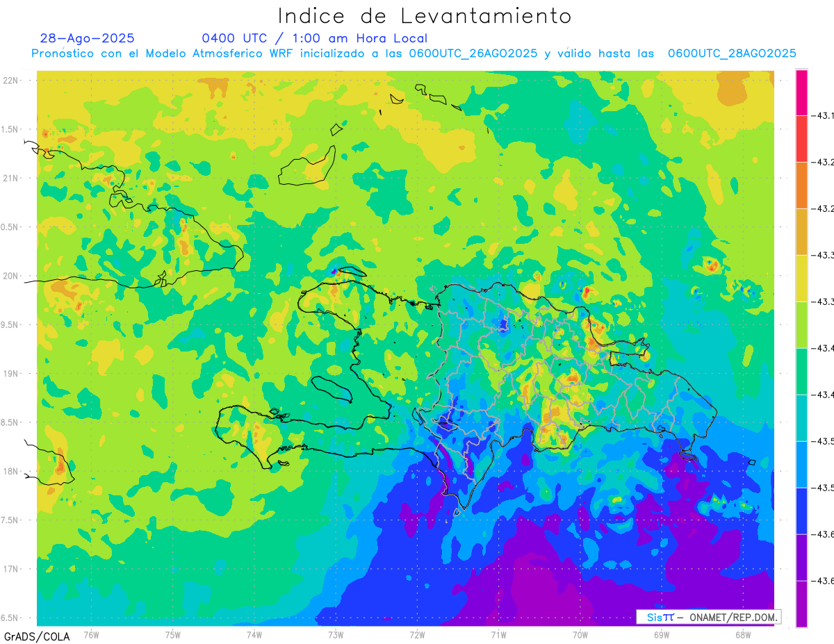
Task: Click the '72W' longitude label
Action: (417, 634)
